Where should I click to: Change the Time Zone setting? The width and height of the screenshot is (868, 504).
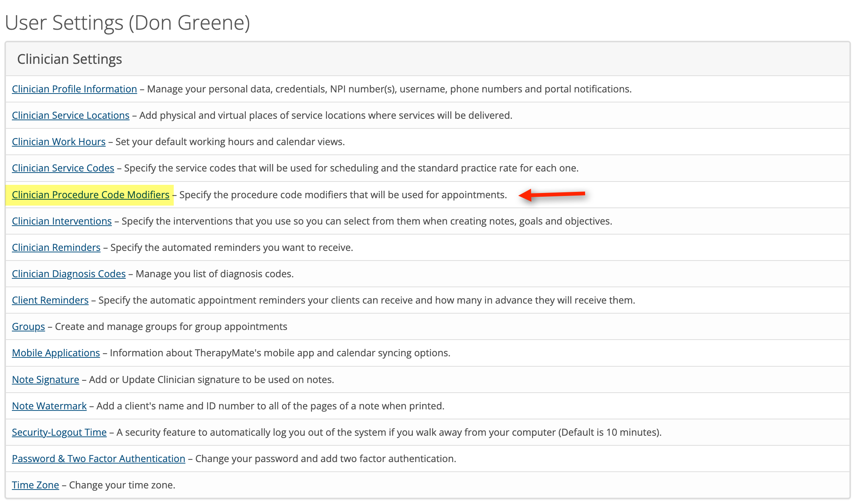35,485
